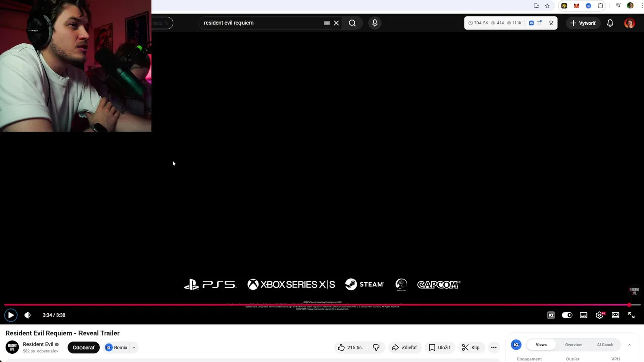The image size is (644, 362).
Task: Like the video with 215 tis. thumbs up
Action: [x=350, y=347]
